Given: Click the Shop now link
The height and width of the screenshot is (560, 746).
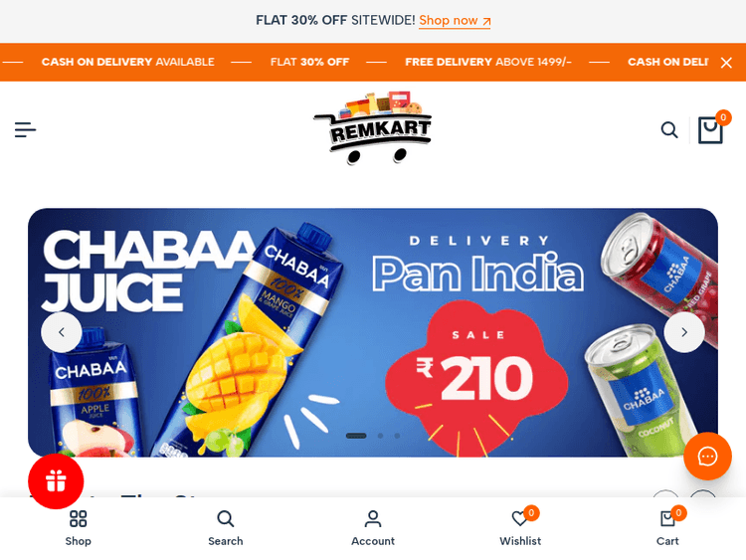Looking at the screenshot, I should pyautogui.click(x=455, y=21).
